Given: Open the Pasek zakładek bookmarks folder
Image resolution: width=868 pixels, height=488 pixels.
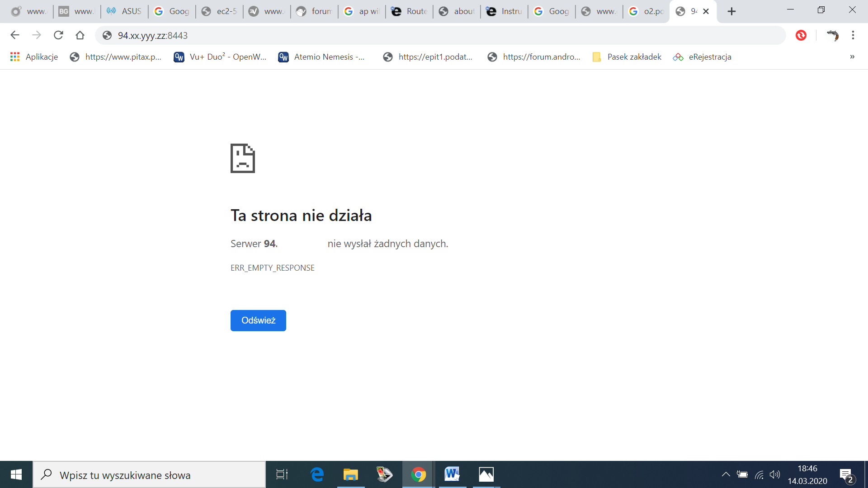Looking at the screenshot, I should point(627,57).
